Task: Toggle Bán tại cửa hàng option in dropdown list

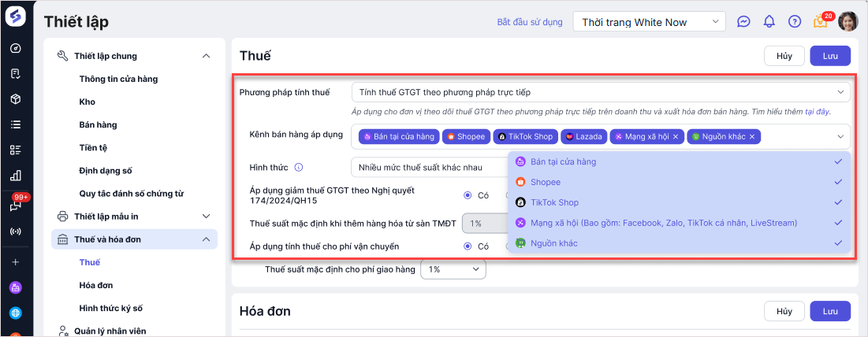Action: pyautogui.click(x=680, y=162)
